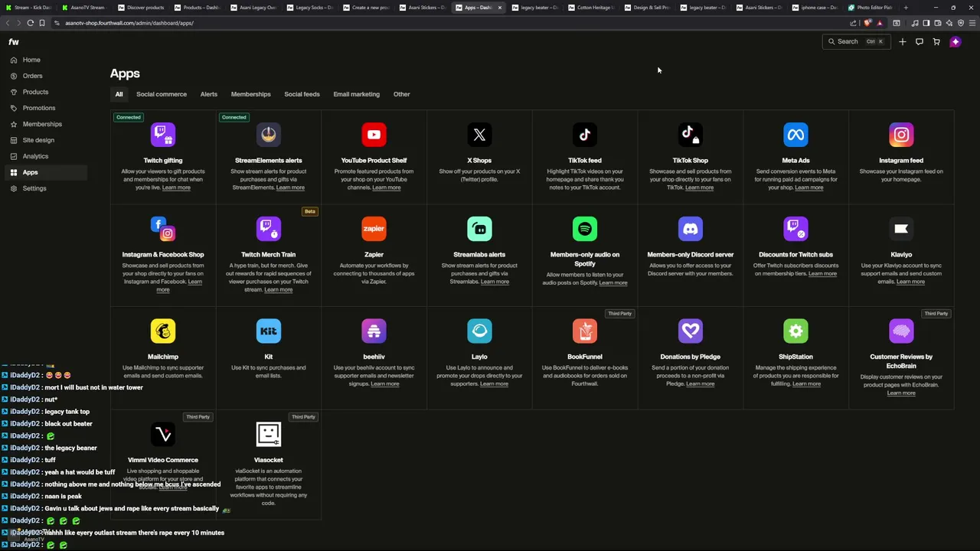Image resolution: width=980 pixels, height=551 pixels.
Task: Open the Kit app icon
Action: 269,331
